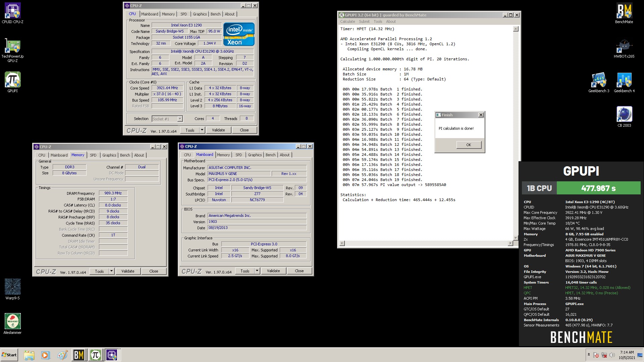This screenshot has width=644, height=362.
Task: Open the Graphics tab in the CPU-Z Memory window
Action: (x=109, y=155)
